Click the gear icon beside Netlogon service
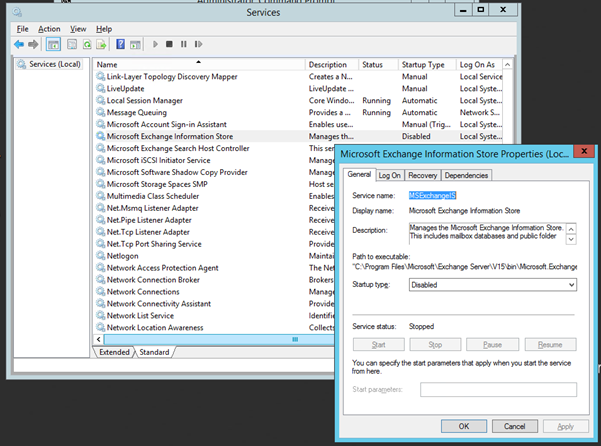Viewport: 601px width, 446px height. pos(100,256)
